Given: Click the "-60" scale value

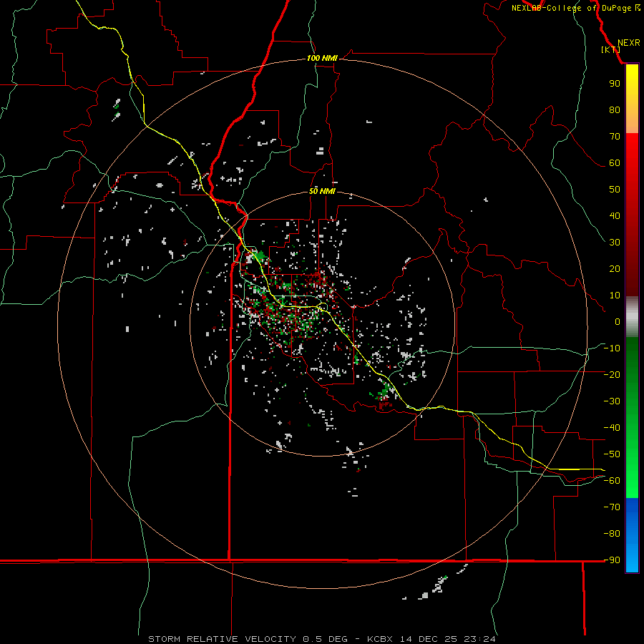Looking at the screenshot, I should click(612, 481).
